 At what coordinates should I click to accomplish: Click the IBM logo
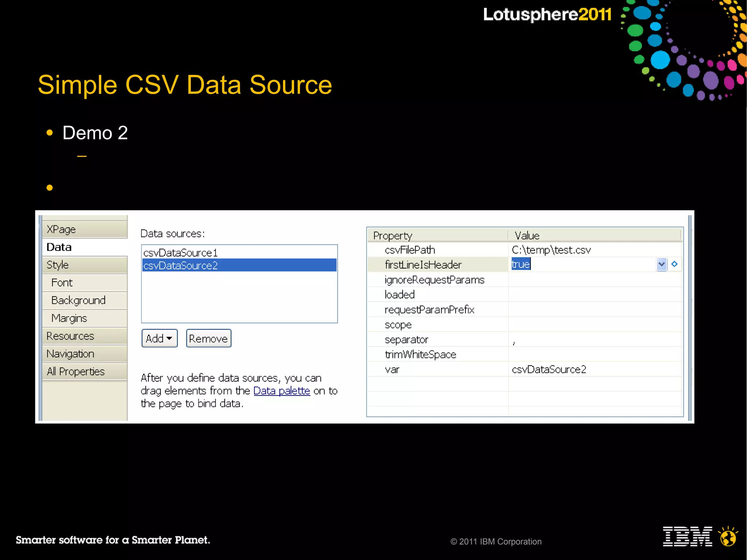click(x=687, y=536)
